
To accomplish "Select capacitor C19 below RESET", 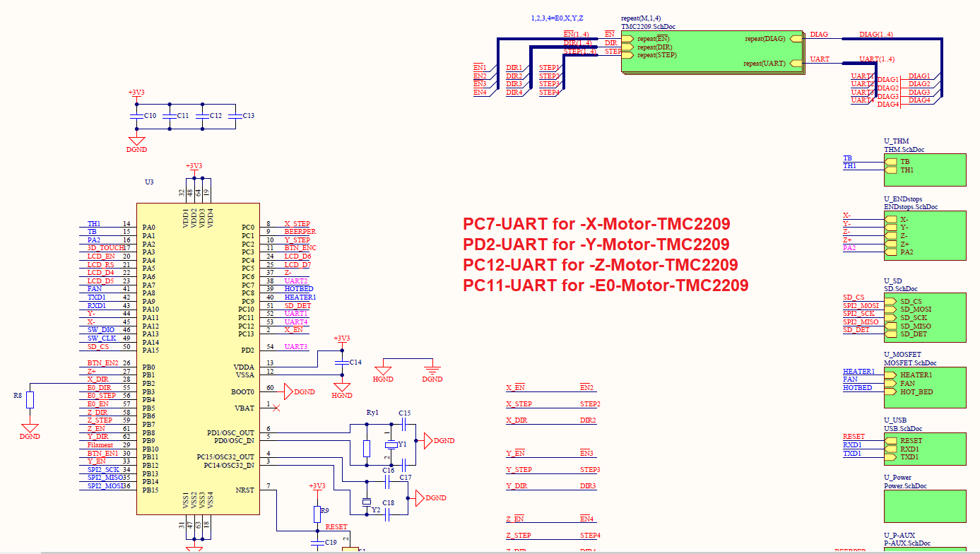I will (317, 542).
